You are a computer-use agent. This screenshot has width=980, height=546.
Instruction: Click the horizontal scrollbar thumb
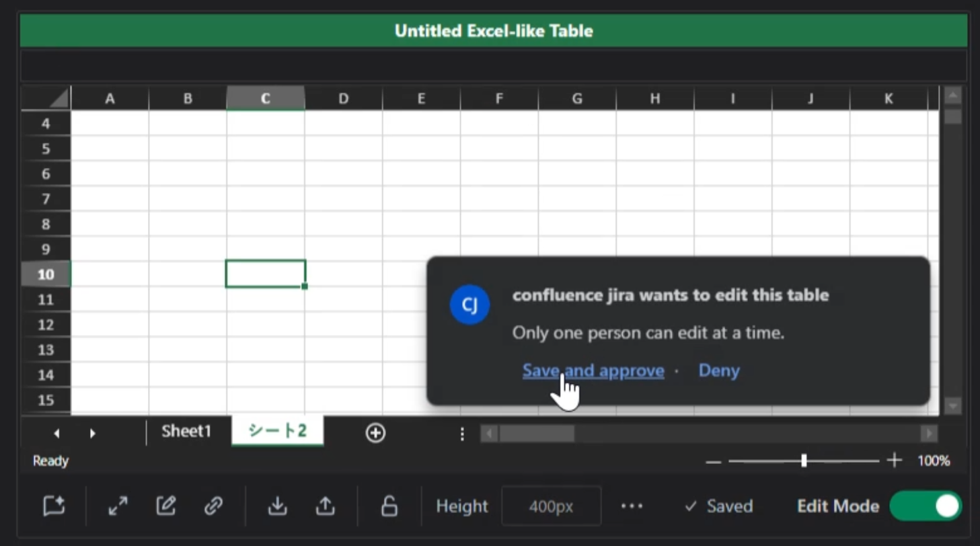[x=537, y=434]
